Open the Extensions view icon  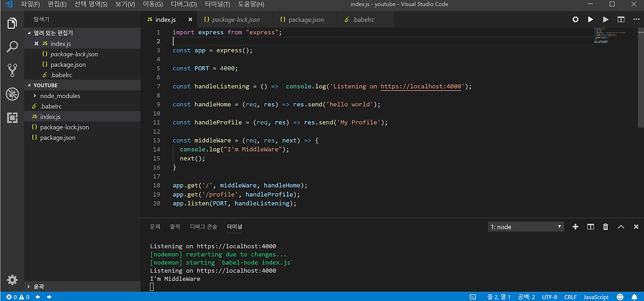click(x=12, y=118)
